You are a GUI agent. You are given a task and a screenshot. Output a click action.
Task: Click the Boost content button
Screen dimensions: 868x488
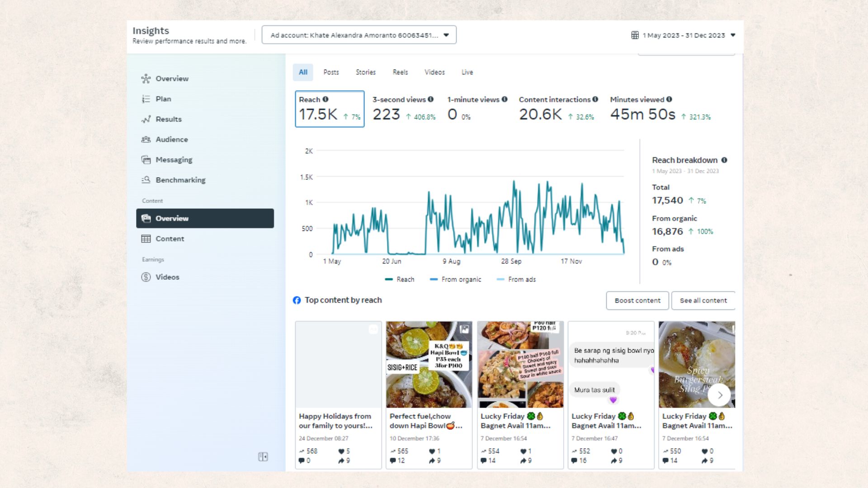click(x=637, y=300)
